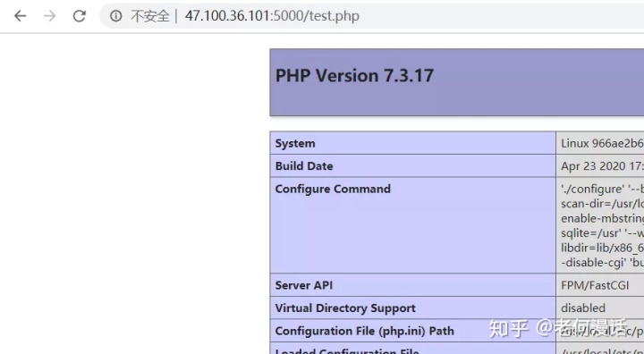Select the Server API row label

coord(303,285)
